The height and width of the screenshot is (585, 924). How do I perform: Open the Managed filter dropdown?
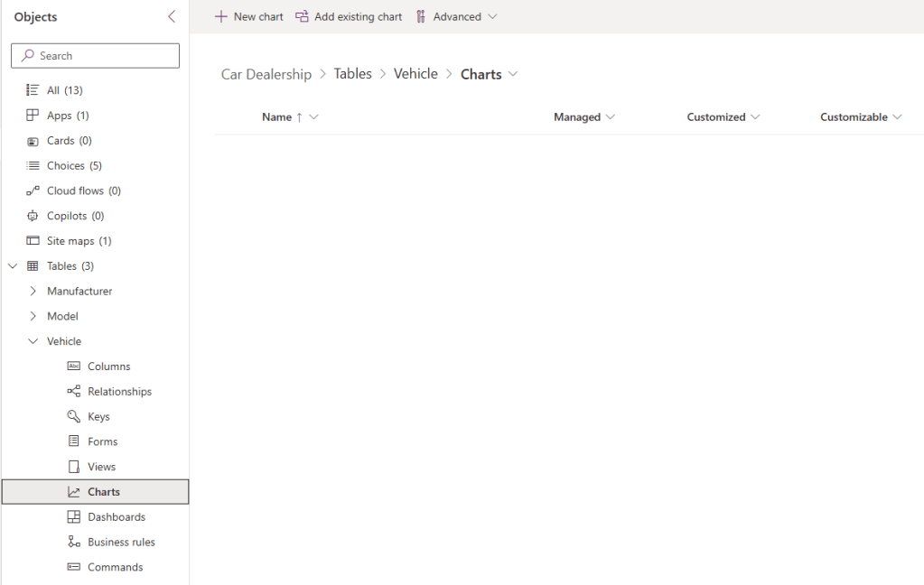[611, 116]
